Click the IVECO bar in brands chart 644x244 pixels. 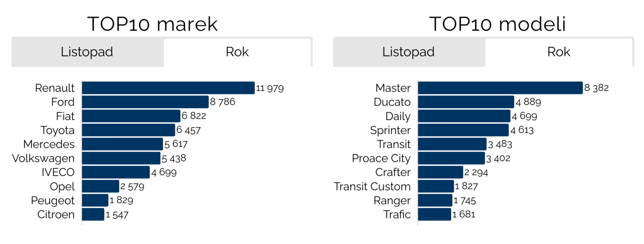click(x=116, y=172)
